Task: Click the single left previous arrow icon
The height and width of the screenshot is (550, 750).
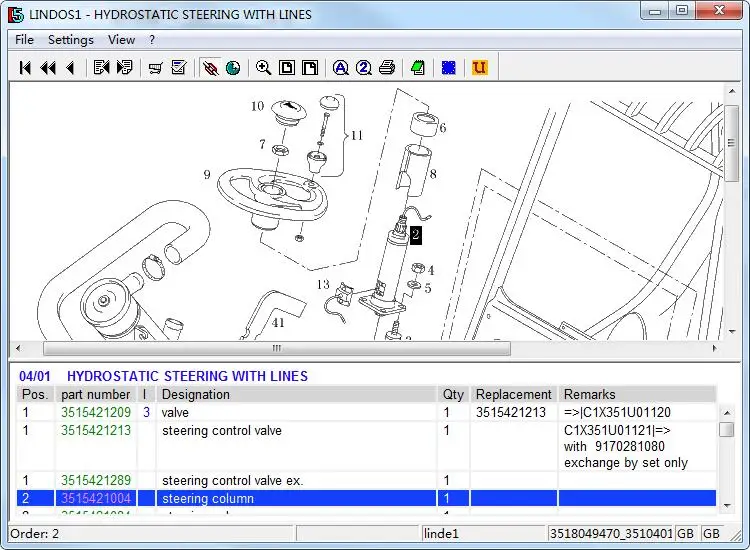Action: [70, 68]
